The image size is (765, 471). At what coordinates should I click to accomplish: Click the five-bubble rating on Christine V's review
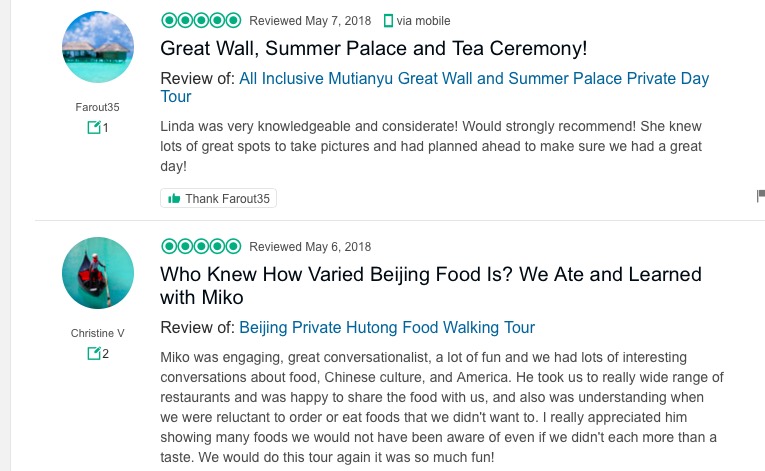point(201,247)
